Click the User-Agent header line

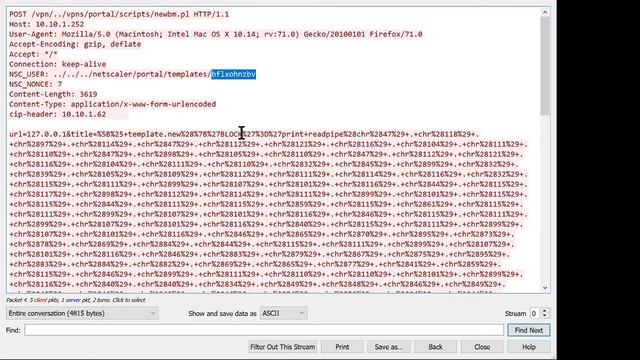click(216, 34)
